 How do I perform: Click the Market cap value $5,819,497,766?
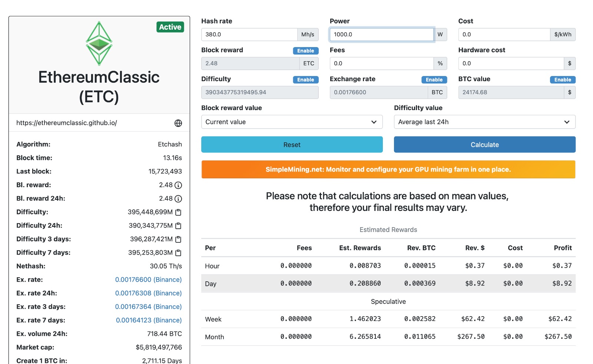pos(159,347)
